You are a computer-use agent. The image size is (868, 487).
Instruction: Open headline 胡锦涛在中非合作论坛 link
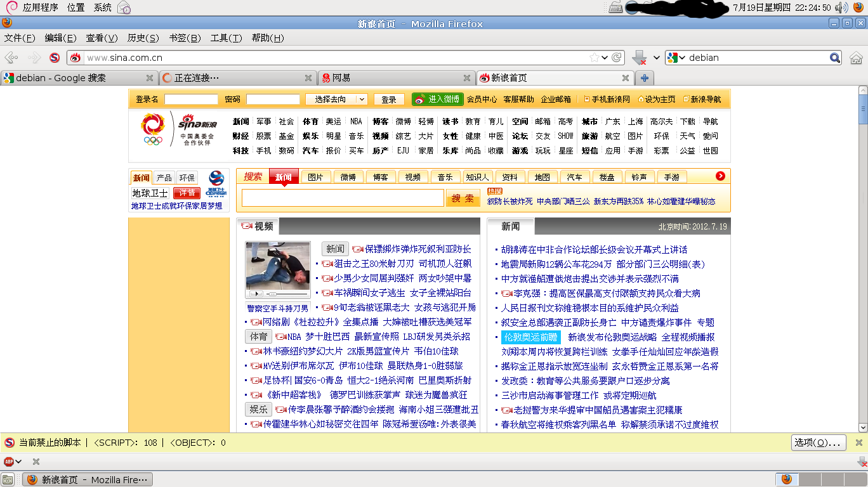point(594,250)
